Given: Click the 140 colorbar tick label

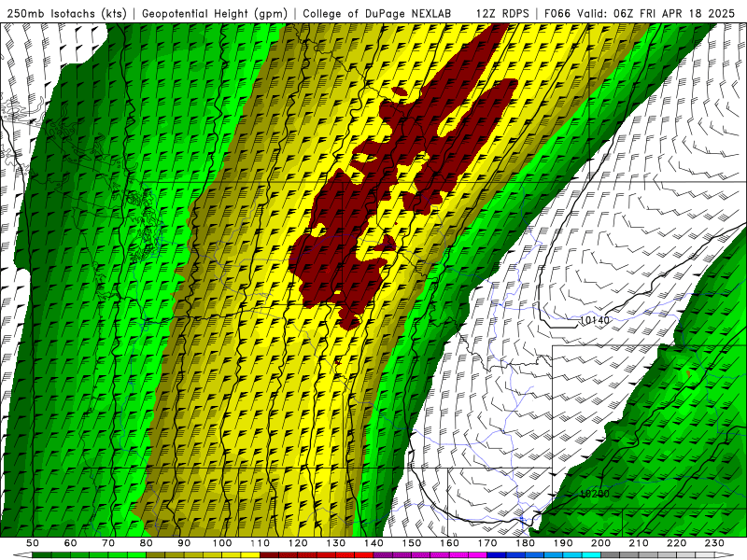Looking at the screenshot, I should click(x=373, y=543).
